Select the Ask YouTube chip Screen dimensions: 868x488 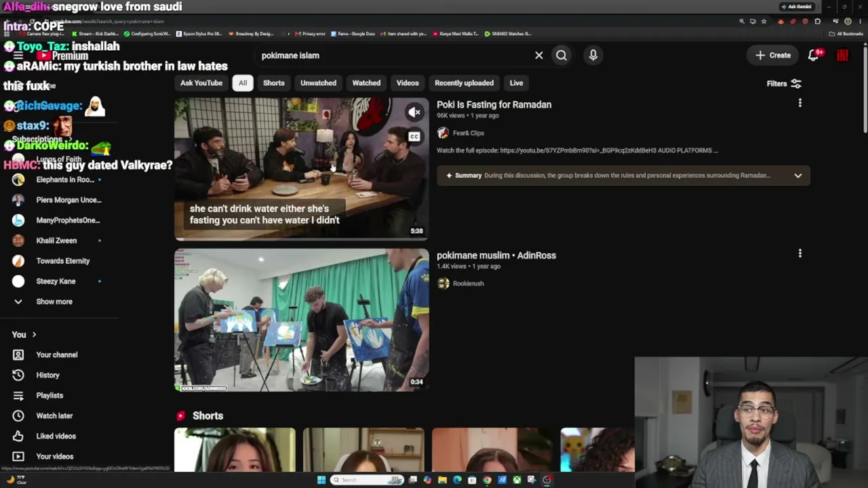(201, 83)
